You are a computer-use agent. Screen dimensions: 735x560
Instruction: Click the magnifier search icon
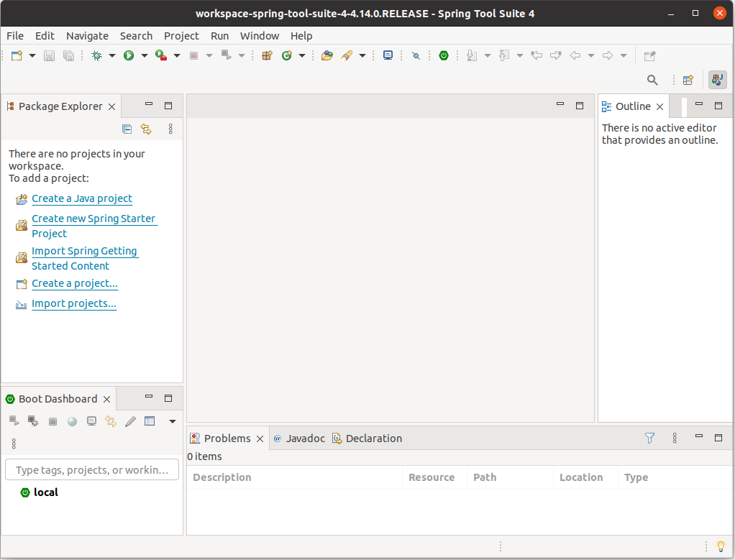(652, 80)
